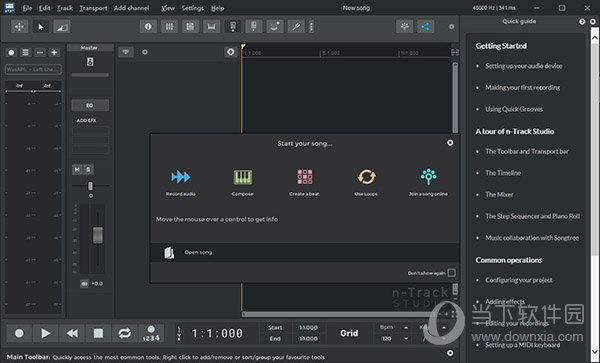Select the fade envelope drawing tool
This screenshot has width=600, height=363.
point(61,26)
